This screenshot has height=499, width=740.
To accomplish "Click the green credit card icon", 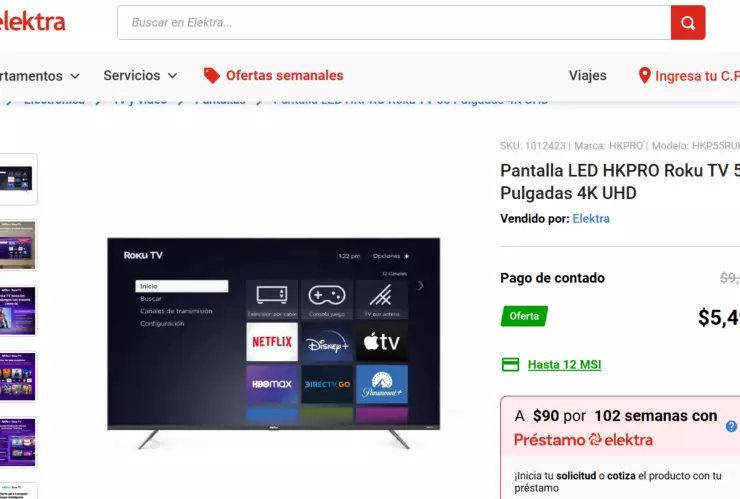I will click(x=510, y=364).
